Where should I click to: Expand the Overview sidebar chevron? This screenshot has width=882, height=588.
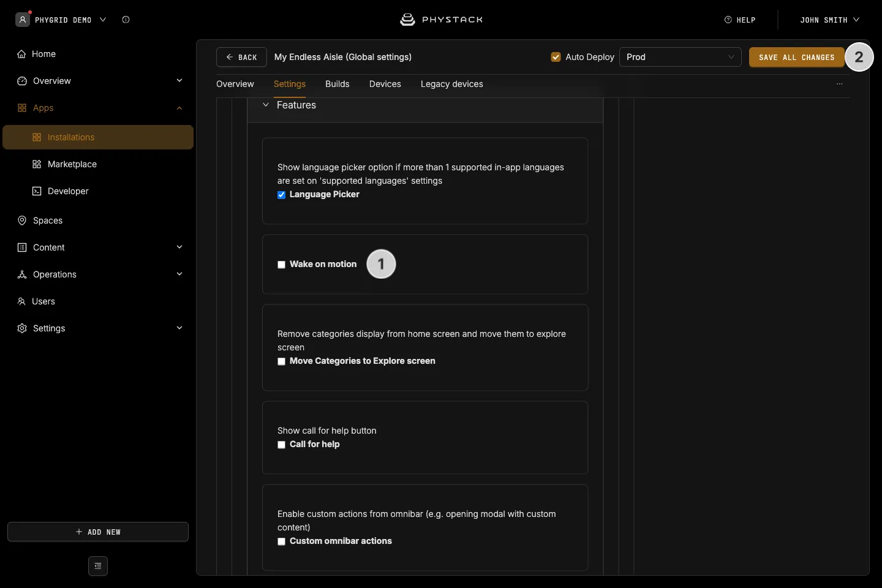[179, 80]
